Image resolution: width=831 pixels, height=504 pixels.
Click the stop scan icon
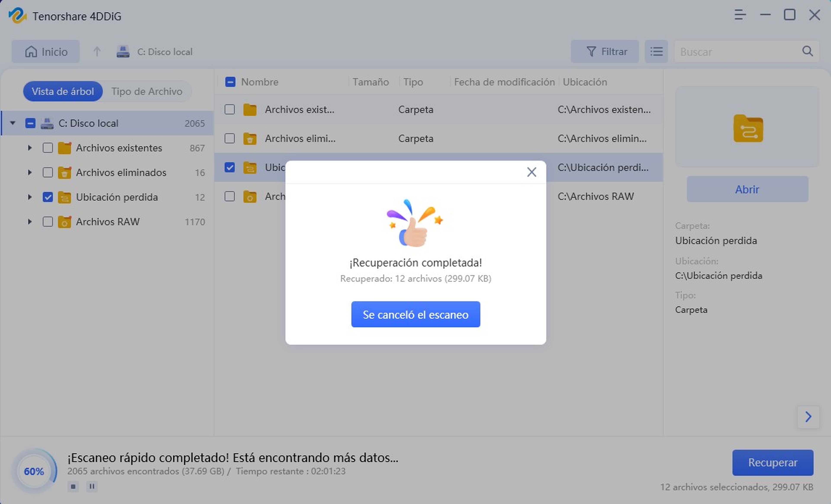tap(73, 486)
